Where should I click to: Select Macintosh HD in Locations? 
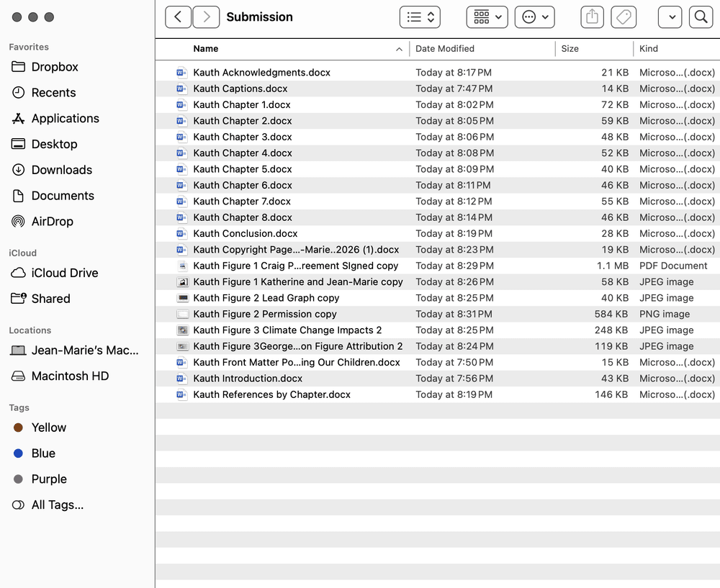pos(70,376)
